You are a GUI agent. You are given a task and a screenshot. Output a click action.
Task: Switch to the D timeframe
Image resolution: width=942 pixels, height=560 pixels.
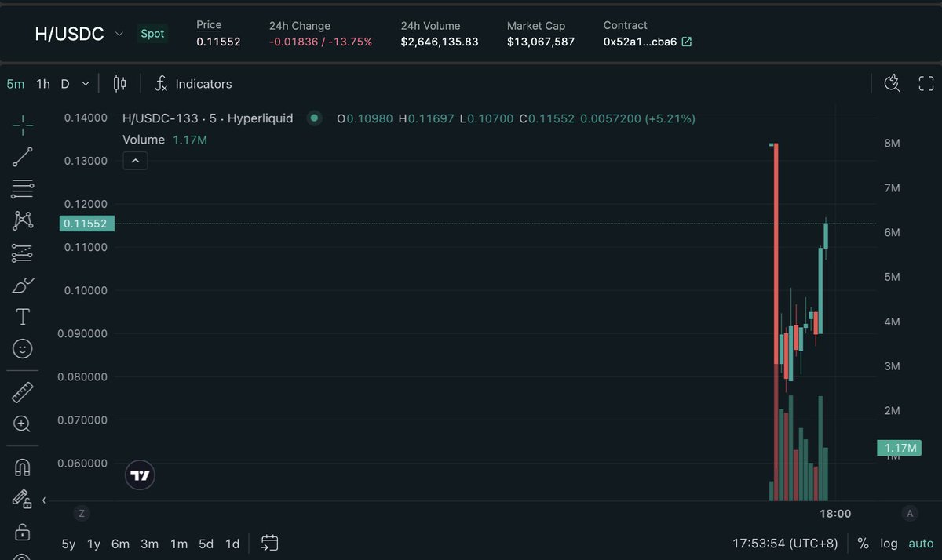65,84
